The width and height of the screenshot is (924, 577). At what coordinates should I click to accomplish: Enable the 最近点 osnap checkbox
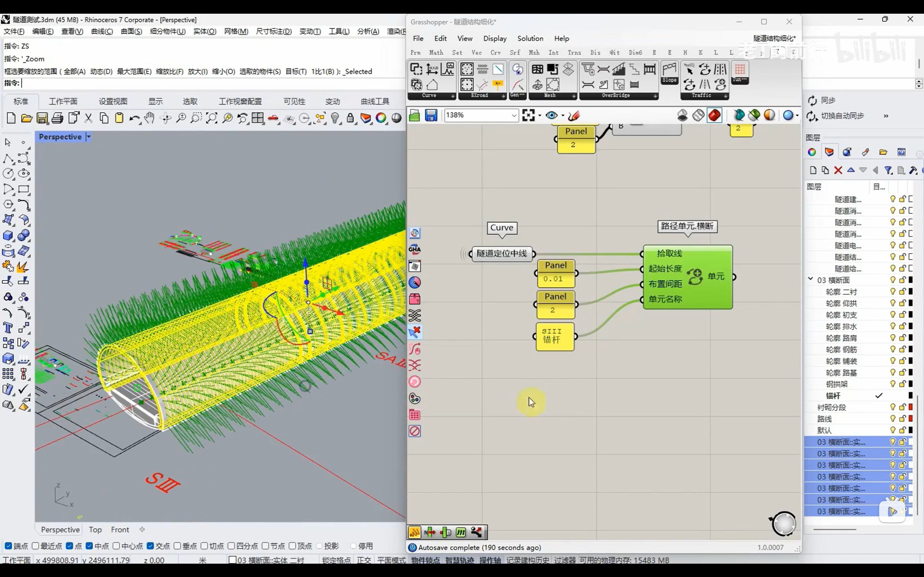click(x=35, y=546)
